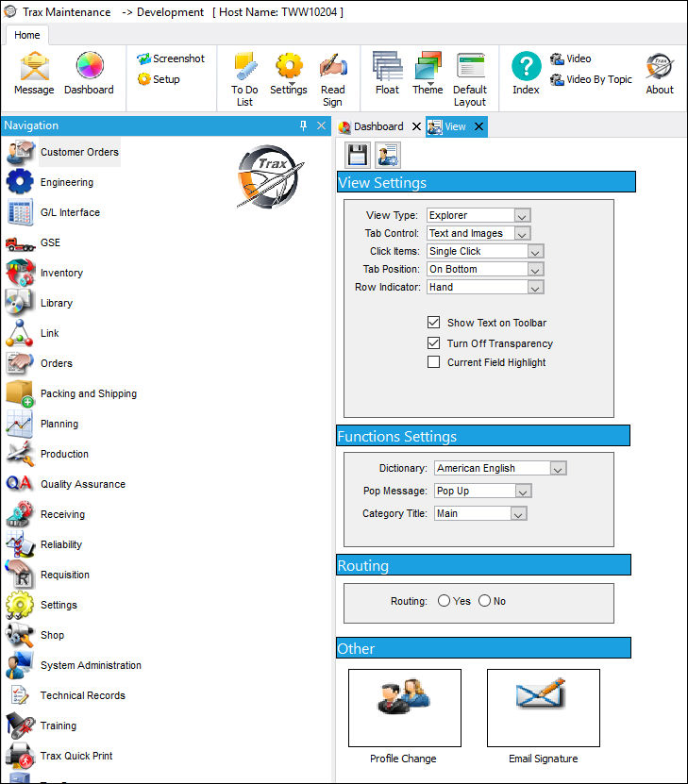Select the Home ribbon tab
The width and height of the screenshot is (688, 784).
[x=27, y=35]
